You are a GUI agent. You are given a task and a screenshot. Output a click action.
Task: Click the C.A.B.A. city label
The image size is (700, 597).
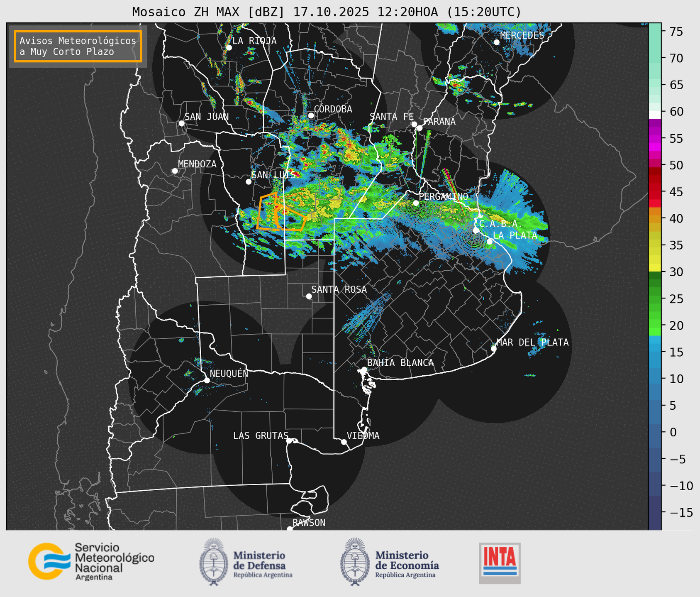pos(501,224)
